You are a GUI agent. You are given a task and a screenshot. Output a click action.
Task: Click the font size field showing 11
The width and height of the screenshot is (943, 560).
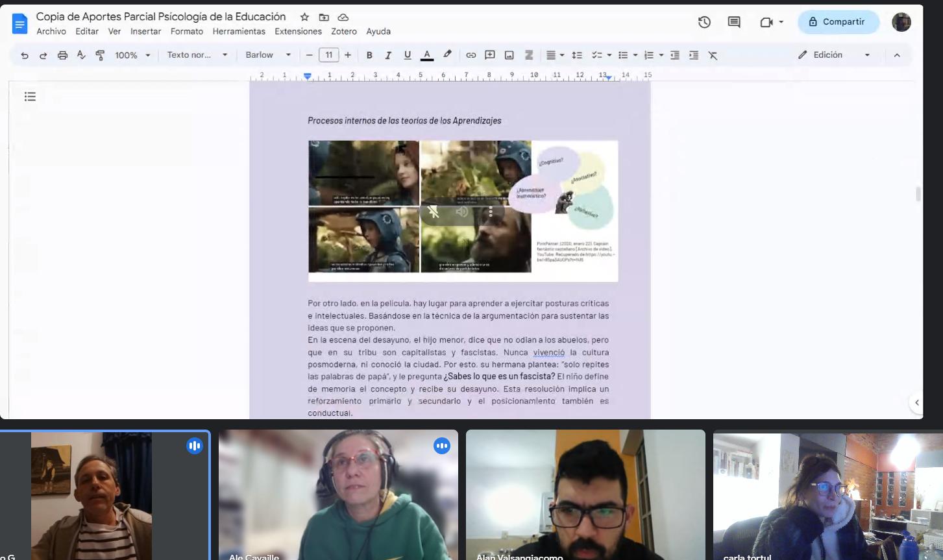(329, 55)
